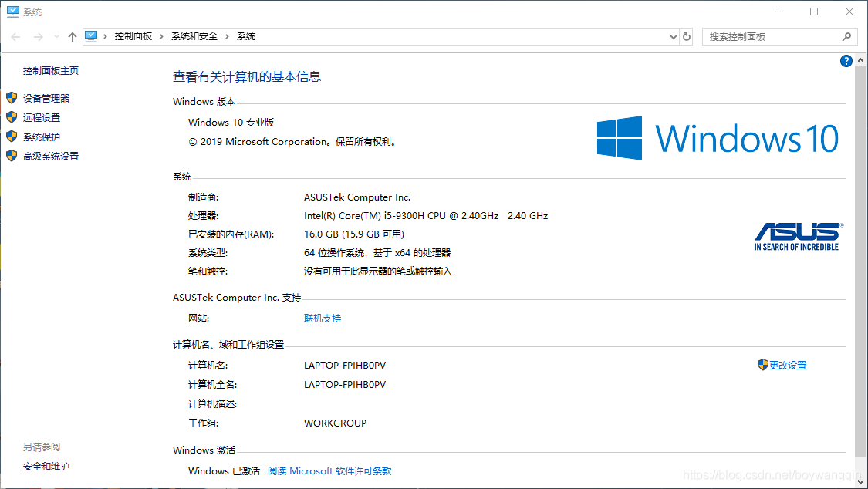Expand chevron after 控制面板 breadcrumb
Image resolution: width=868 pixels, height=489 pixels.
click(162, 36)
